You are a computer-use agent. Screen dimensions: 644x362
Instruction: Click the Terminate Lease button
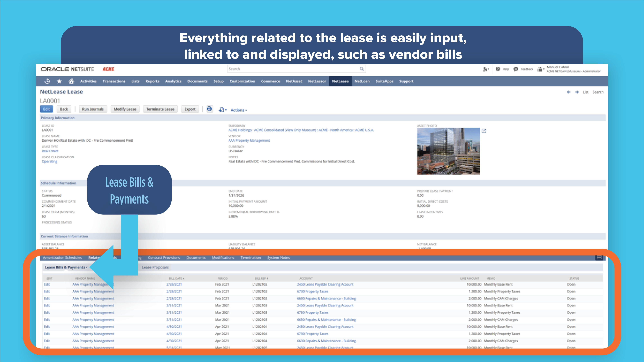[160, 109]
